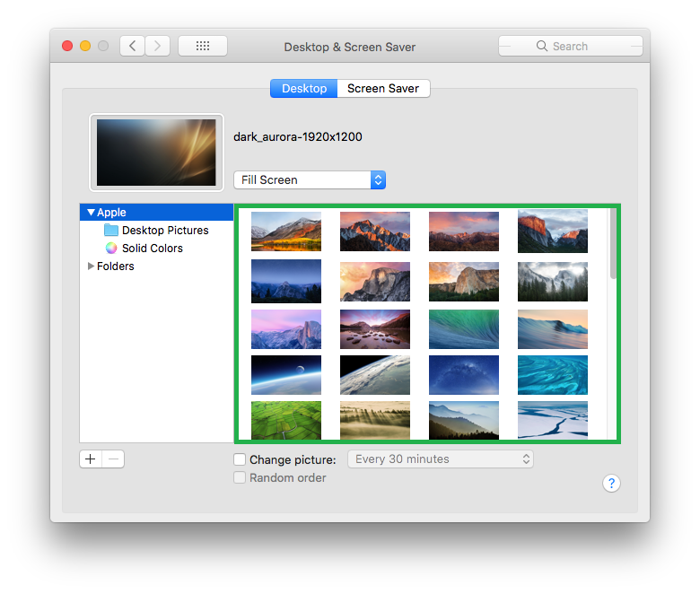Click the minus button to remove folder
Screen dimensions: 700x594
click(x=113, y=459)
